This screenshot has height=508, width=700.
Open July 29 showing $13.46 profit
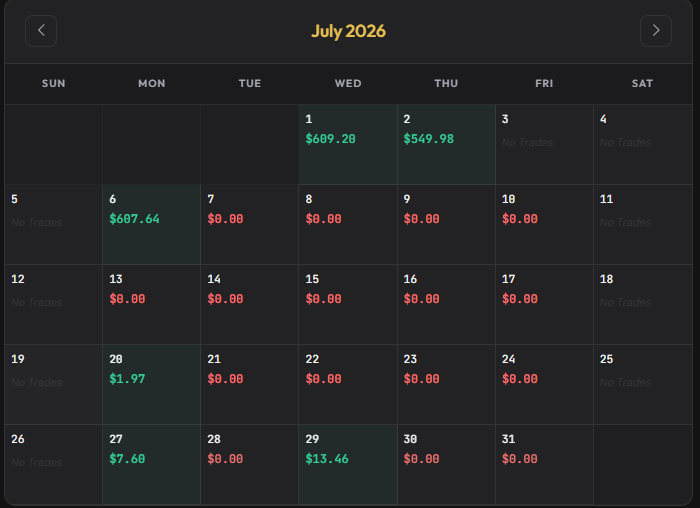tap(348, 465)
